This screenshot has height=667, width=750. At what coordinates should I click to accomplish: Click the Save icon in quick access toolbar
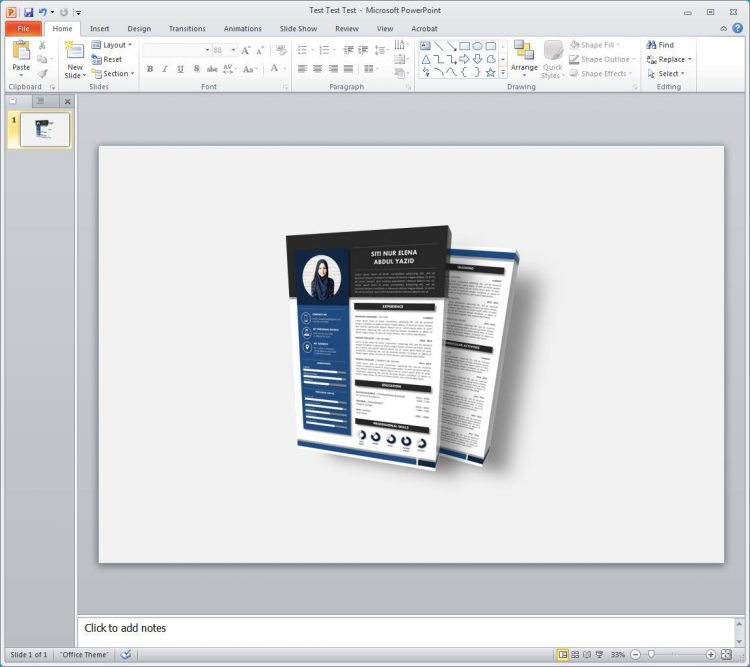[x=28, y=11]
